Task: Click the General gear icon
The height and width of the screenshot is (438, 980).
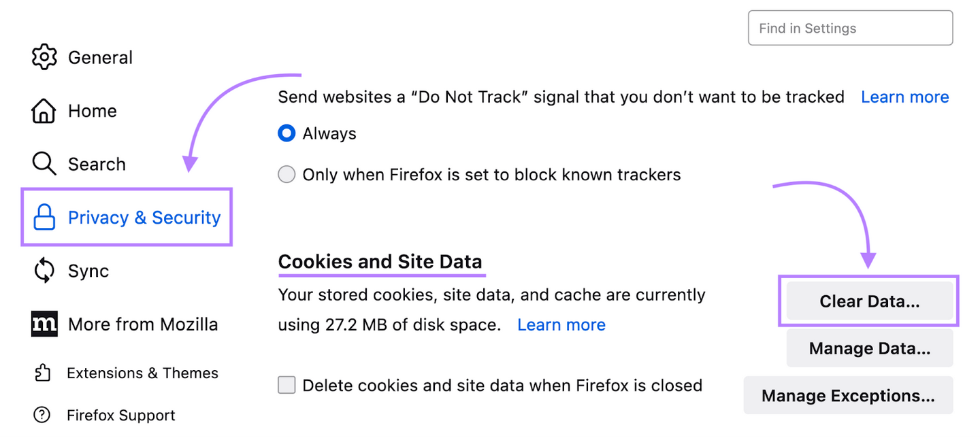Action: [x=44, y=57]
